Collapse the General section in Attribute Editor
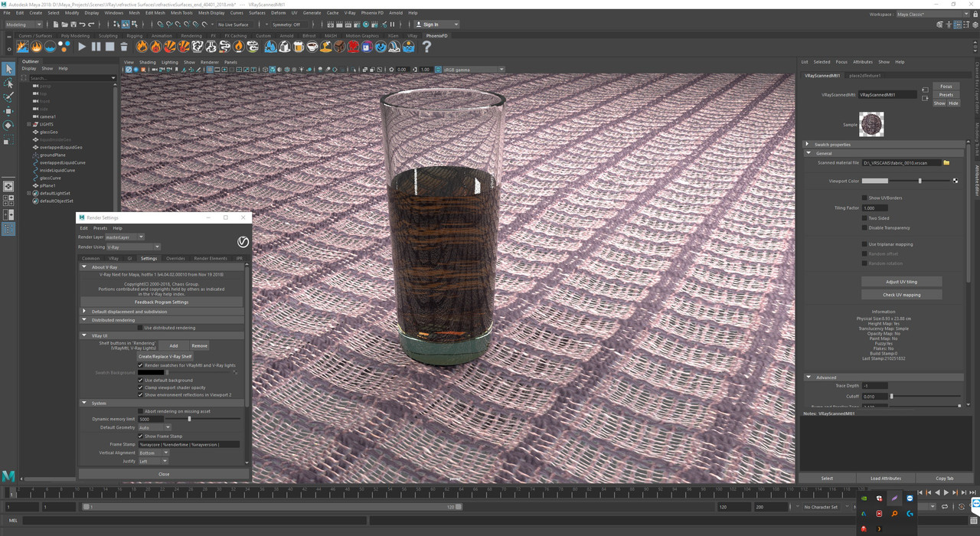The image size is (980, 536). coord(807,153)
